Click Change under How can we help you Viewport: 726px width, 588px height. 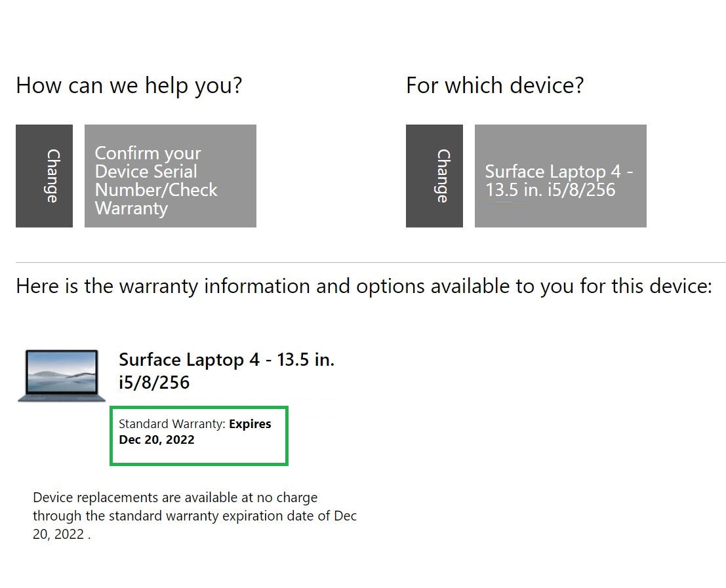tap(44, 176)
